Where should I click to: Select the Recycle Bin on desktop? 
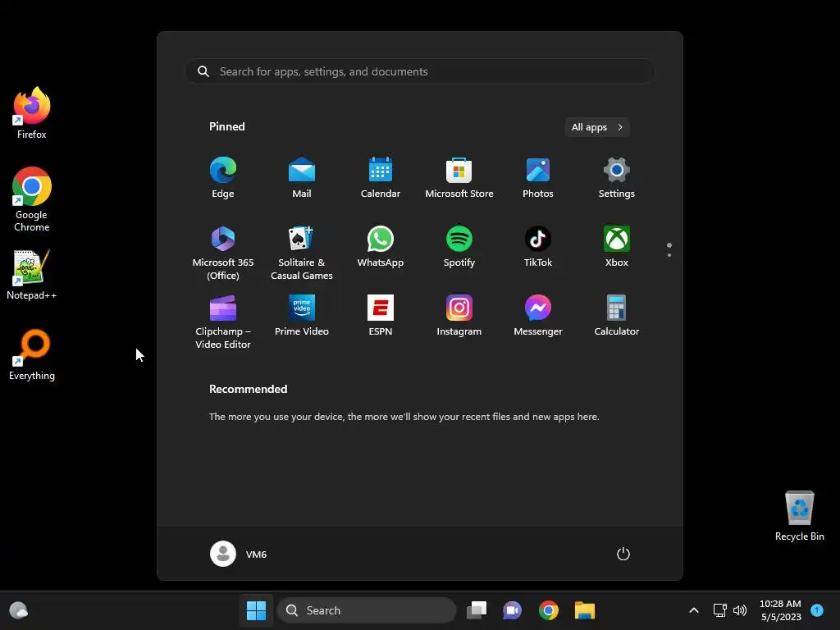point(799,516)
